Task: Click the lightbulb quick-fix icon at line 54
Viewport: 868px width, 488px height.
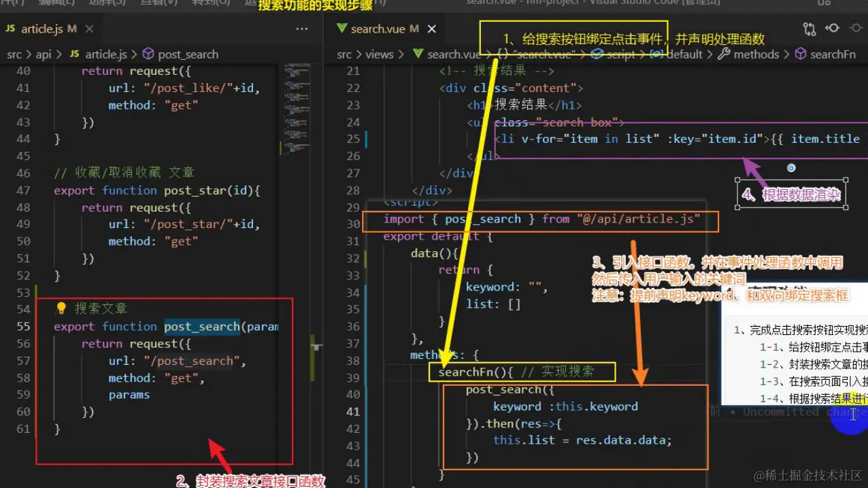Action: click(61, 308)
